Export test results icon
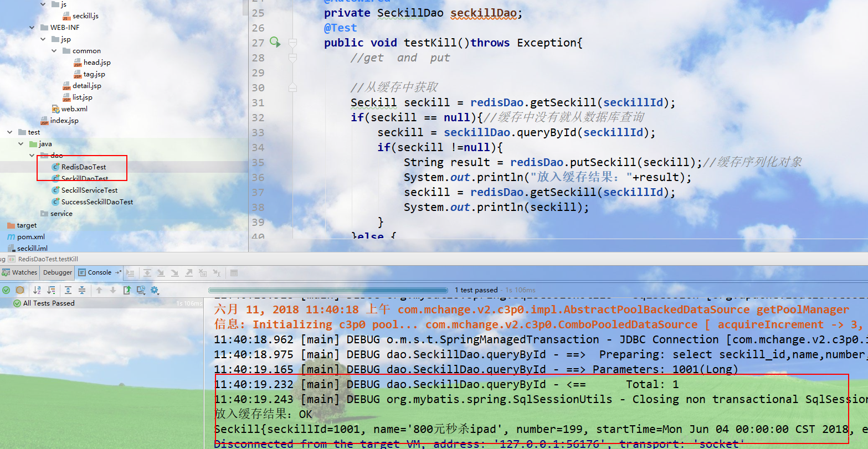868x449 pixels. pyautogui.click(x=127, y=290)
